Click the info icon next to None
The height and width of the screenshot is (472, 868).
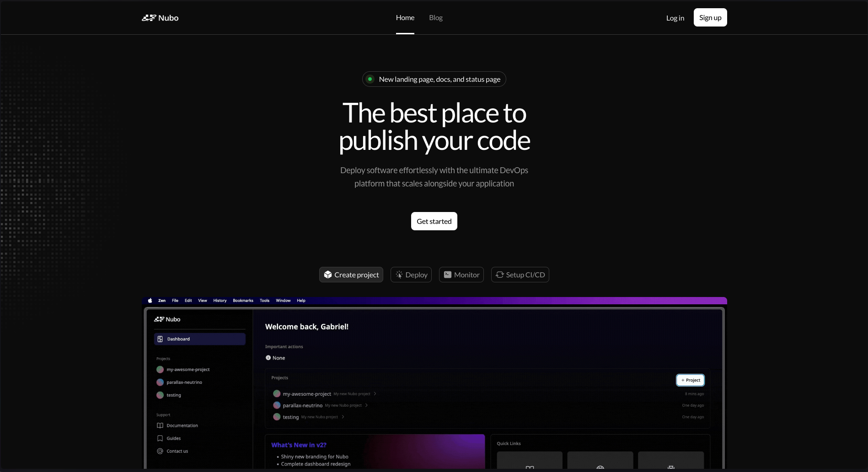click(x=268, y=358)
